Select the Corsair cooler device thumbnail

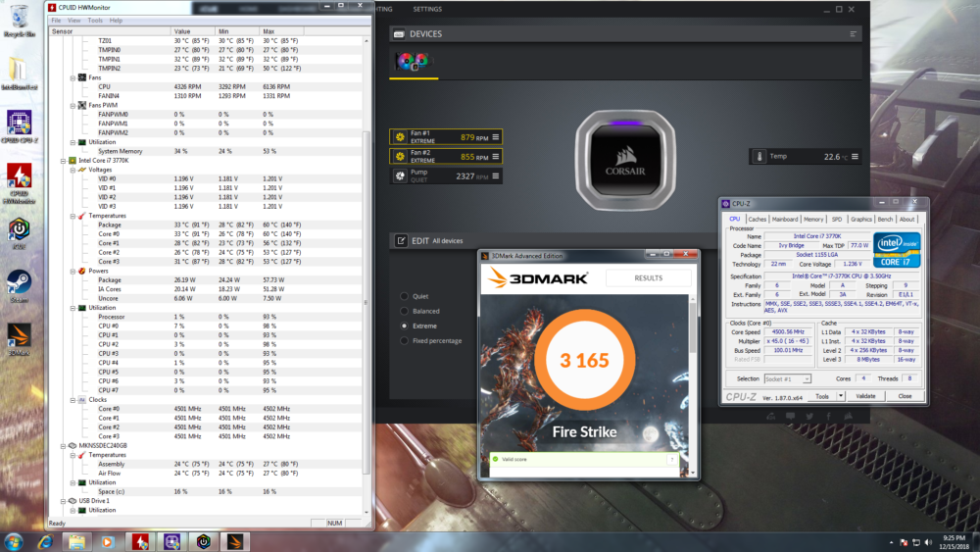pos(413,61)
